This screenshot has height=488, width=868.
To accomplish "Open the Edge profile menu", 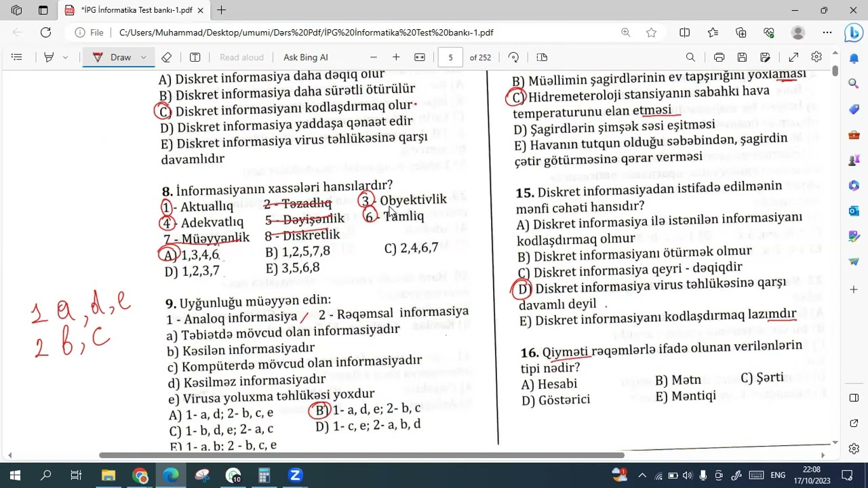I will [x=798, y=33].
